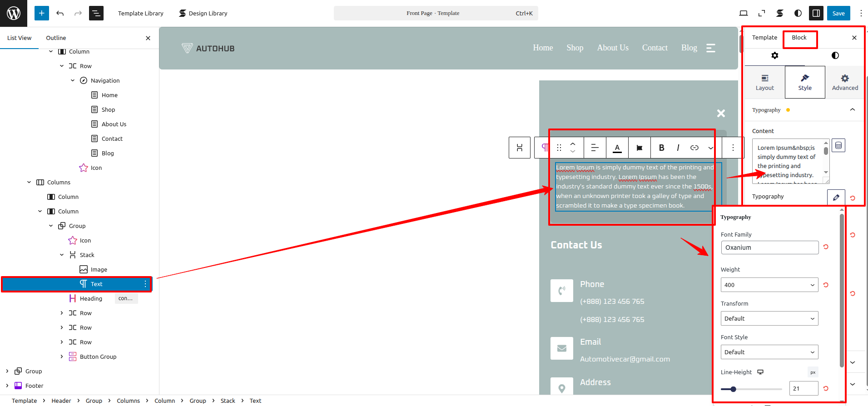Open the Template Library
868x406 pixels.
(x=140, y=13)
